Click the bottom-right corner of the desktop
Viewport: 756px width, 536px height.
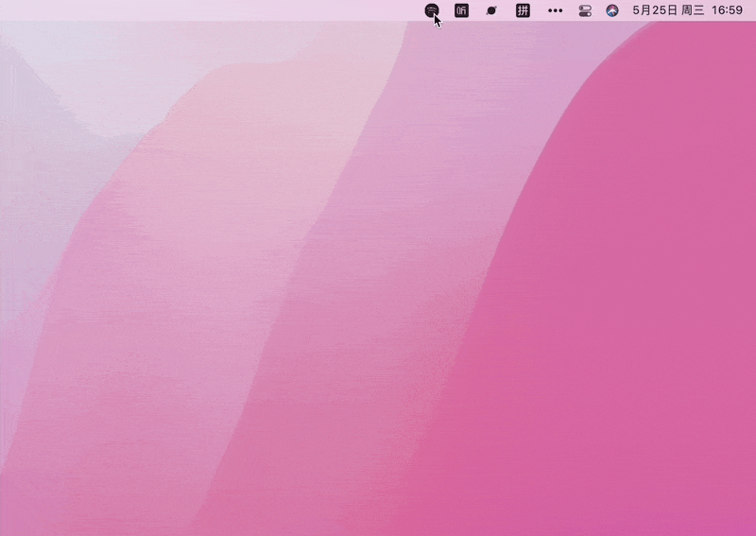[x=747, y=527]
